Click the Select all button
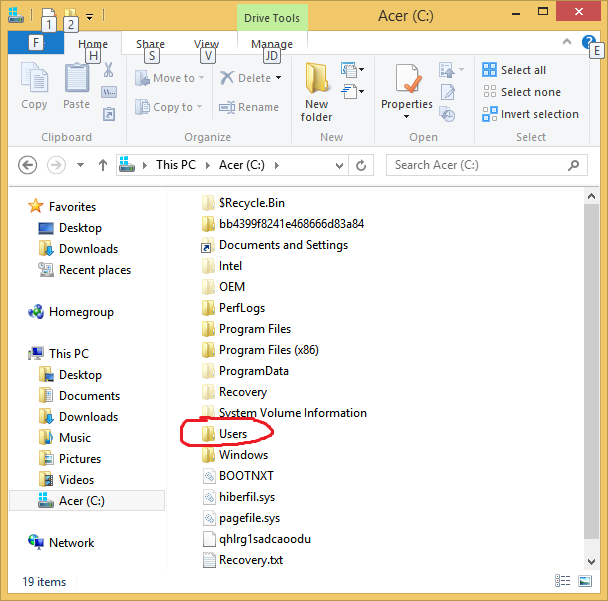 pyautogui.click(x=514, y=70)
